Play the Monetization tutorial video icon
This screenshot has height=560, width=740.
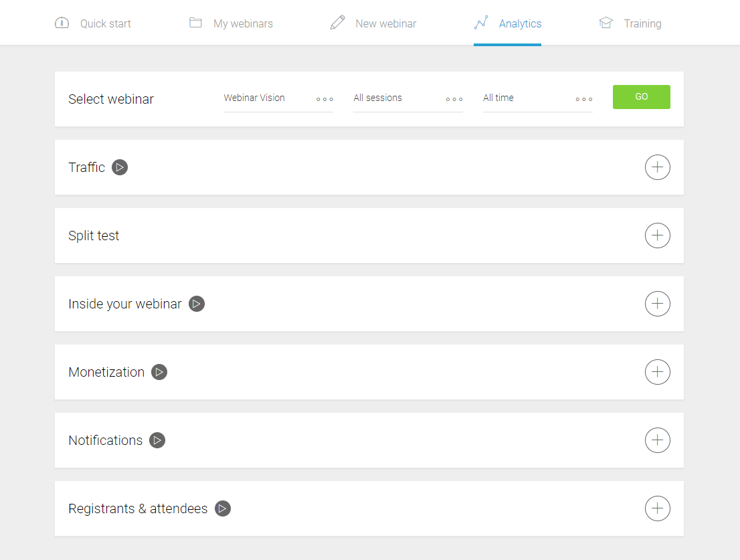[x=159, y=372]
